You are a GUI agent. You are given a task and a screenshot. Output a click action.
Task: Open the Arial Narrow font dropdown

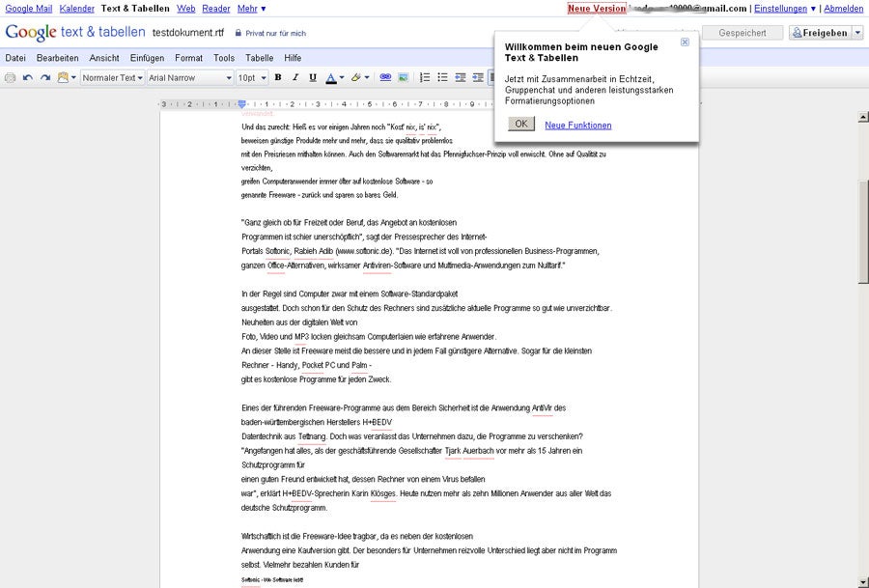[x=189, y=78]
